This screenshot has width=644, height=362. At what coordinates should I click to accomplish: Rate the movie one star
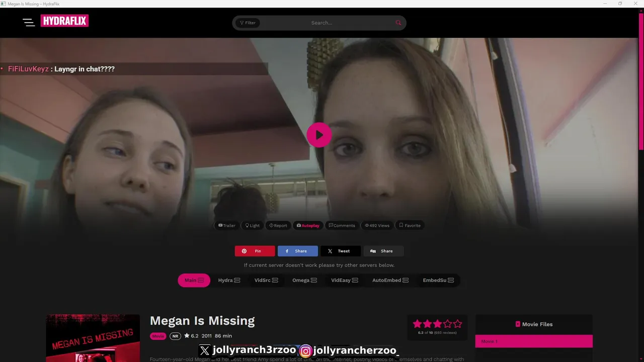coord(417,324)
